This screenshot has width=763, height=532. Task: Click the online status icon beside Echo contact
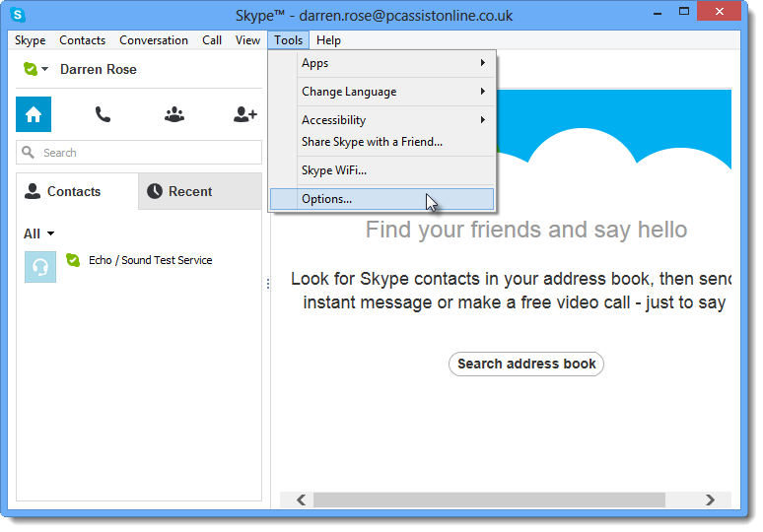point(73,260)
